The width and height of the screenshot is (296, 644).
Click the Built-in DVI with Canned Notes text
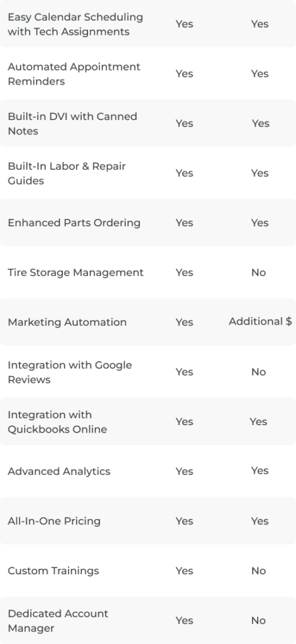(72, 124)
